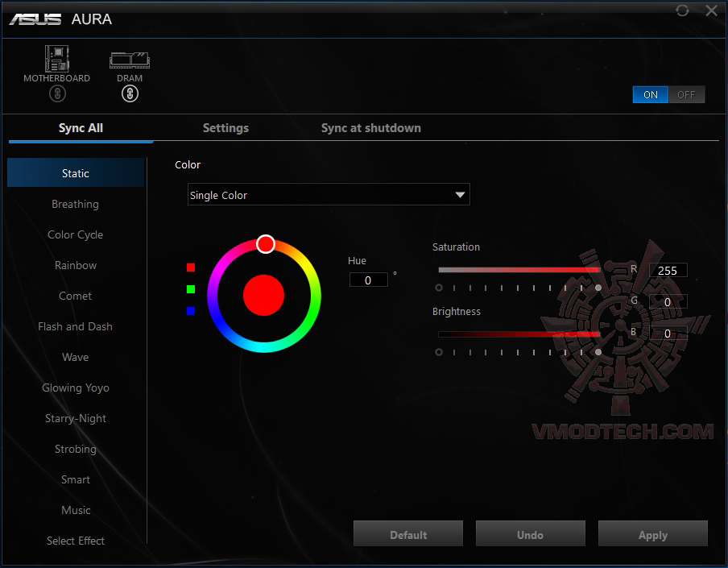Click the blue color swatch
Screen dimensions: 728x568
point(190,310)
